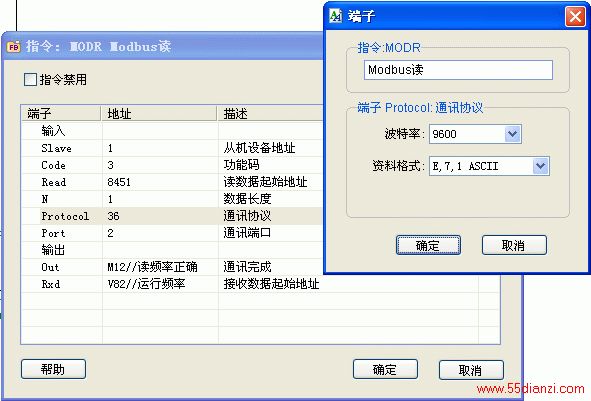Click the Modbus读 text input field
The image size is (591, 401).
(458, 70)
